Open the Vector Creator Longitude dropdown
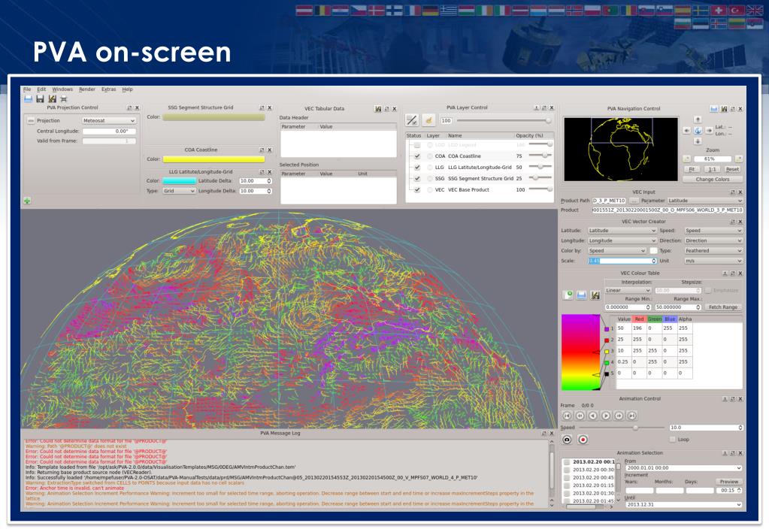 coord(622,240)
